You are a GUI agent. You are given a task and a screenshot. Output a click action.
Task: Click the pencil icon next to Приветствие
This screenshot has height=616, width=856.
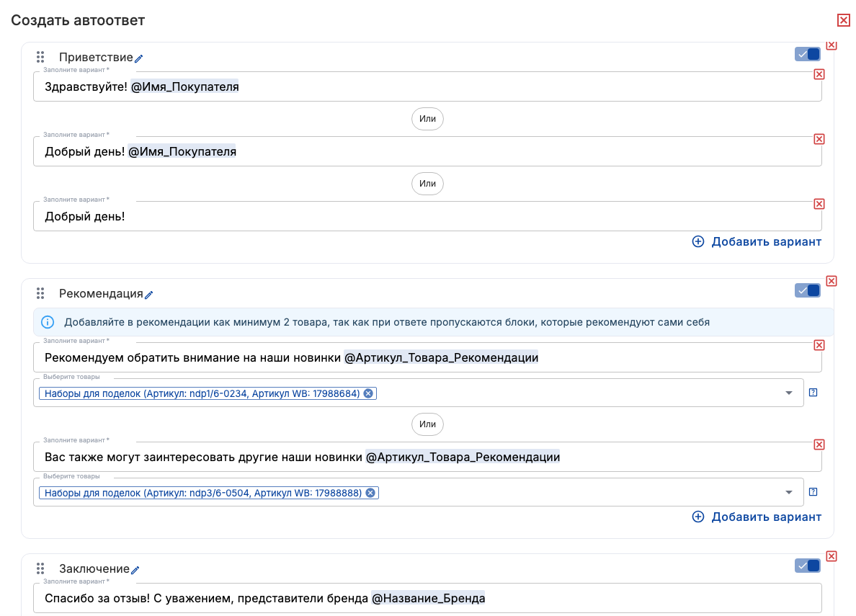[139, 58]
